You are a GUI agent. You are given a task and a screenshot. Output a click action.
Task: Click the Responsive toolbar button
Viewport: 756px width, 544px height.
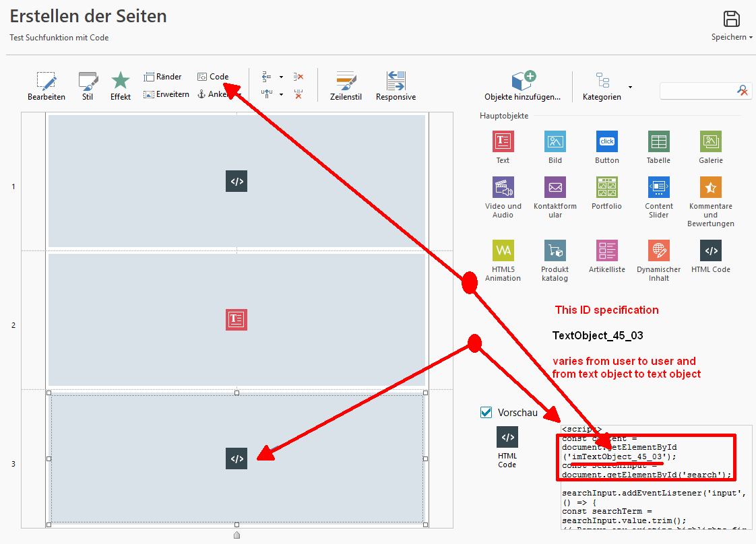tap(396, 85)
